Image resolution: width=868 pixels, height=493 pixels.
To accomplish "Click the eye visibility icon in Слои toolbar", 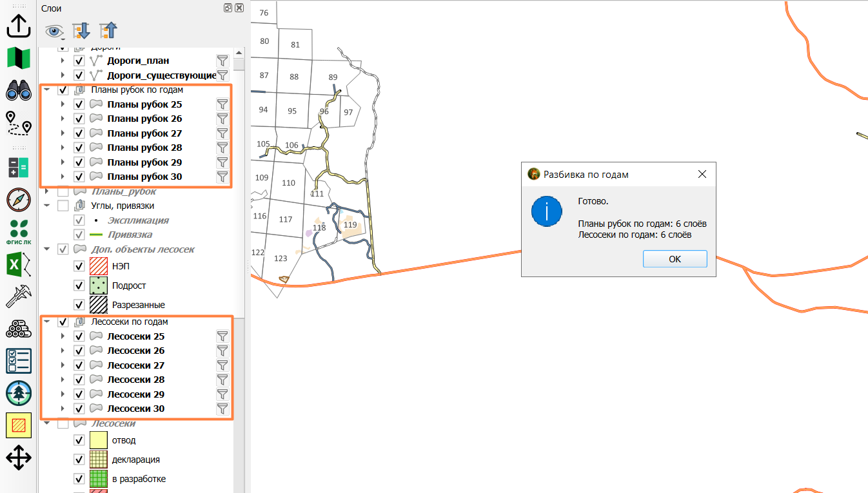I will [55, 31].
